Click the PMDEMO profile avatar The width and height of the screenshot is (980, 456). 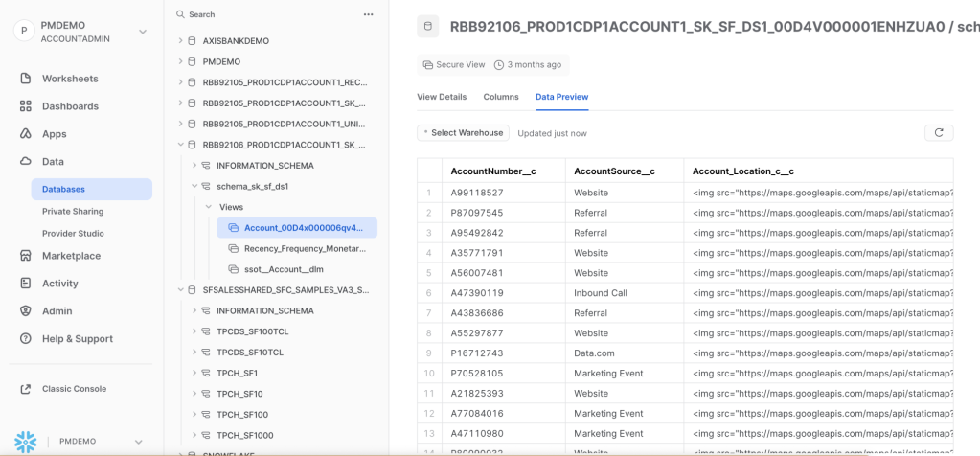24,31
